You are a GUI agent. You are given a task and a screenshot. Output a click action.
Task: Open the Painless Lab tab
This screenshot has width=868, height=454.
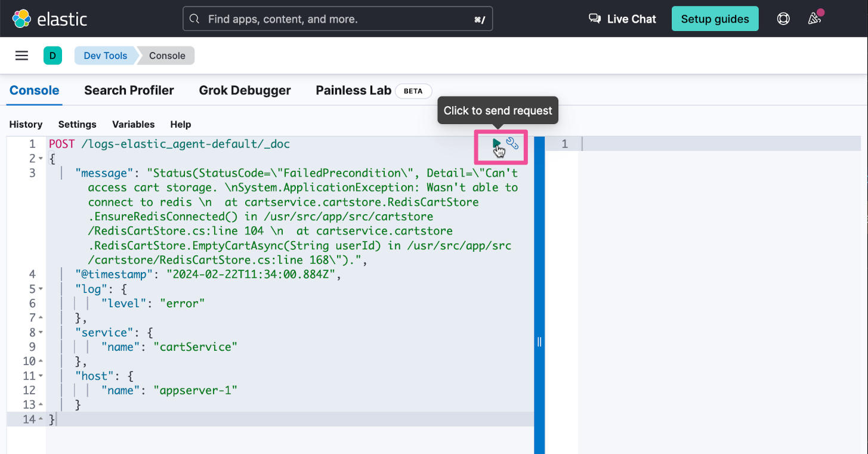pyautogui.click(x=353, y=91)
